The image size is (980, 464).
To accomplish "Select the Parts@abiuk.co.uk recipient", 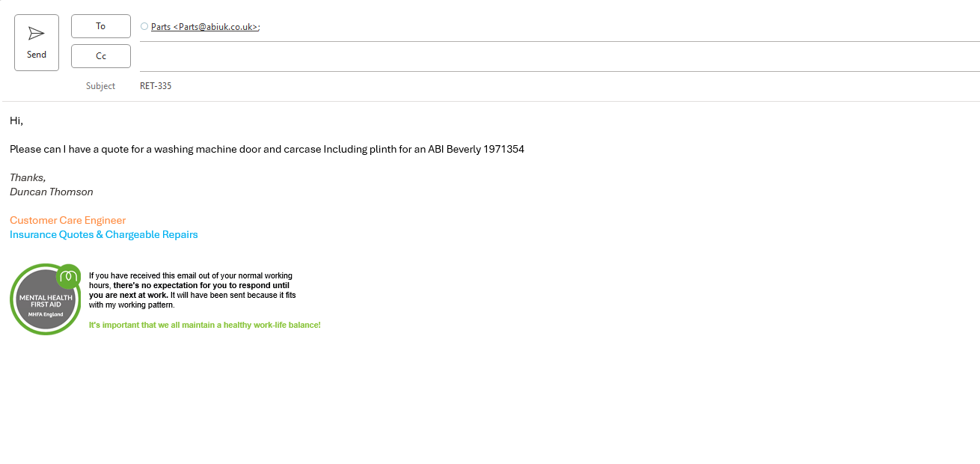I will pyautogui.click(x=206, y=27).
